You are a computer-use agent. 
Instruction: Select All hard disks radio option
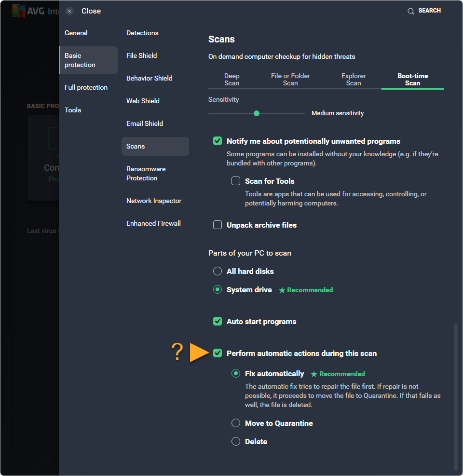218,271
